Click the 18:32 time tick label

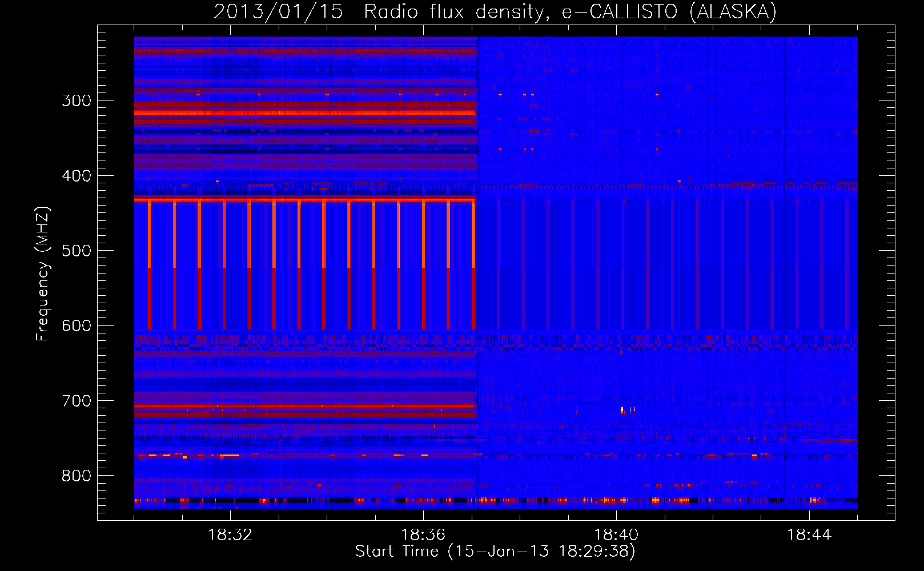(230, 535)
